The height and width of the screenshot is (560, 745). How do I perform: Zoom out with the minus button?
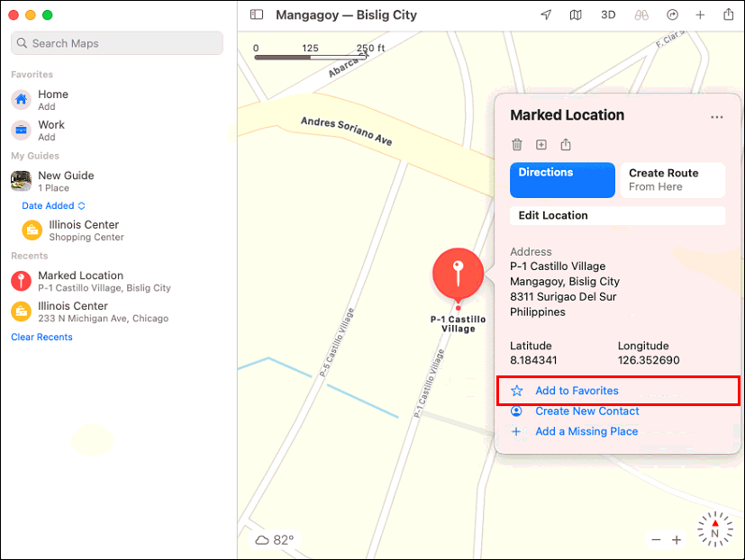pyautogui.click(x=656, y=539)
